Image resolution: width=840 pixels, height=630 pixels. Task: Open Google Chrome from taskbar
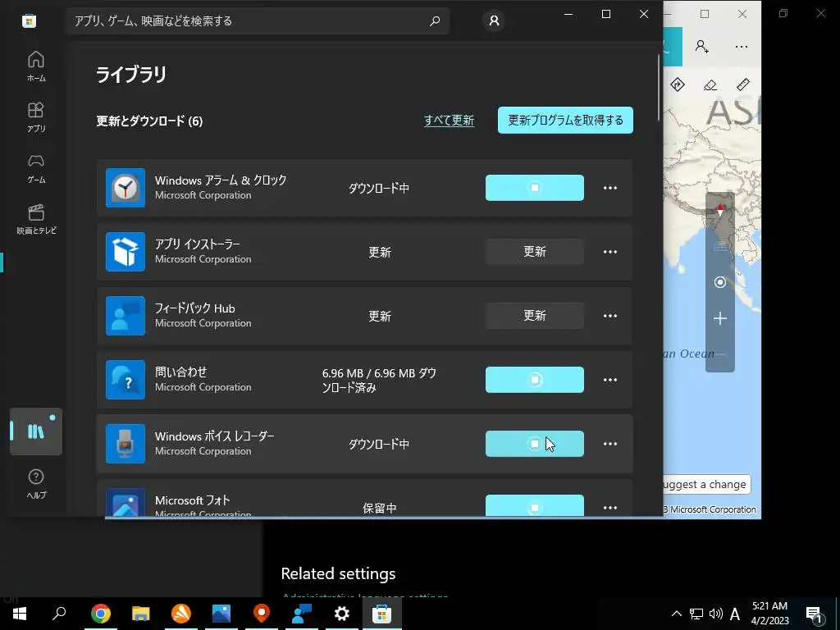(100, 614)
